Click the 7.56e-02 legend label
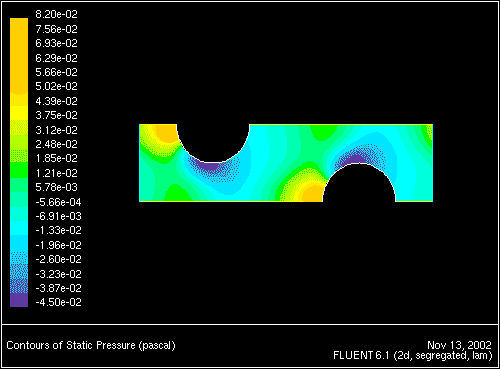Screen dimensions: 500x369 [x=56, y=29]
